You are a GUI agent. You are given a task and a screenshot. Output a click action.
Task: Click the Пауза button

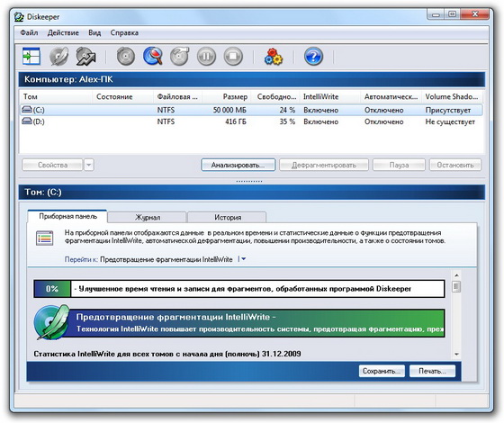point(399,166)
